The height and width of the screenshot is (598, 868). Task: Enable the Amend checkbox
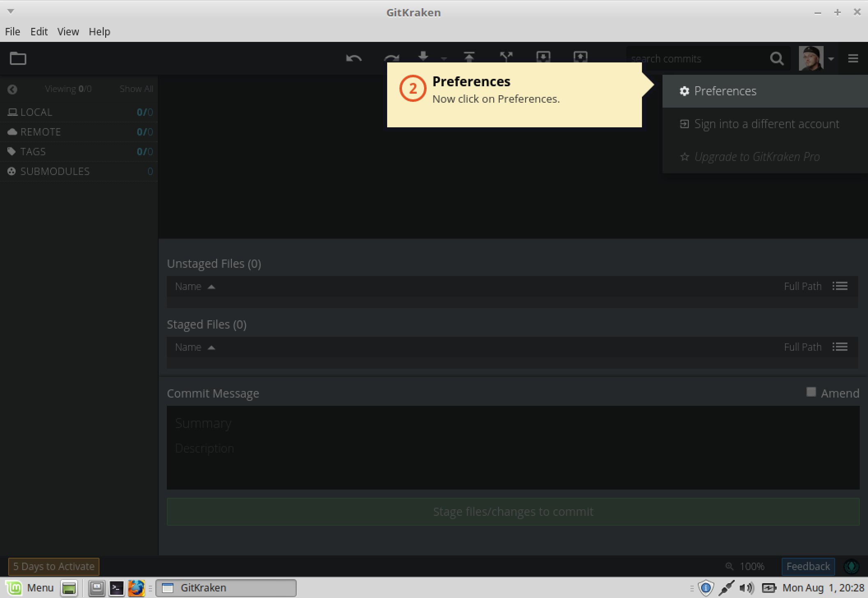click(811, 392)
